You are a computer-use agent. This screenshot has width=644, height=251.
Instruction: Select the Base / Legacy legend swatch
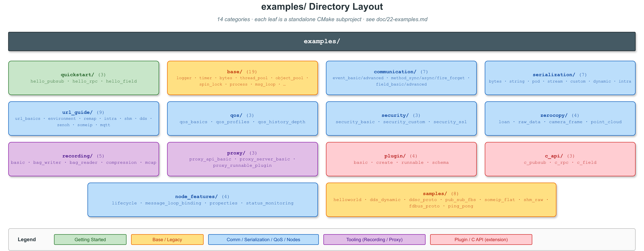pyautogui.click(x=167, y=239)
